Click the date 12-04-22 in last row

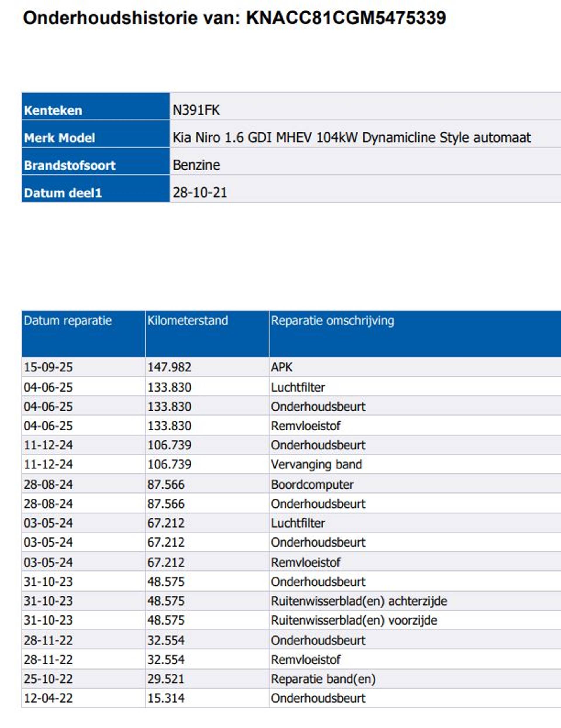pos(48,698)
